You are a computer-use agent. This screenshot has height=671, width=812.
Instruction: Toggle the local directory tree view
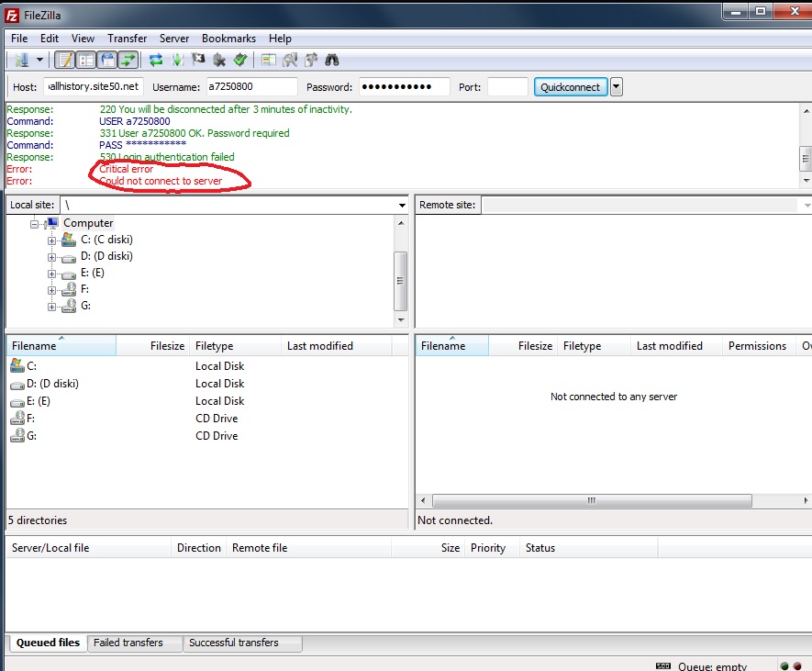[x=86, y=61]
